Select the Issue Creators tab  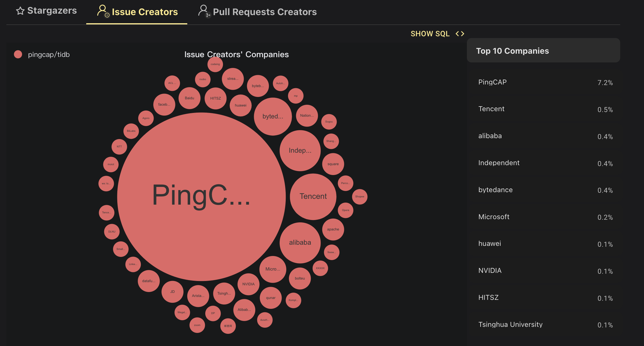tap(137, 12)
